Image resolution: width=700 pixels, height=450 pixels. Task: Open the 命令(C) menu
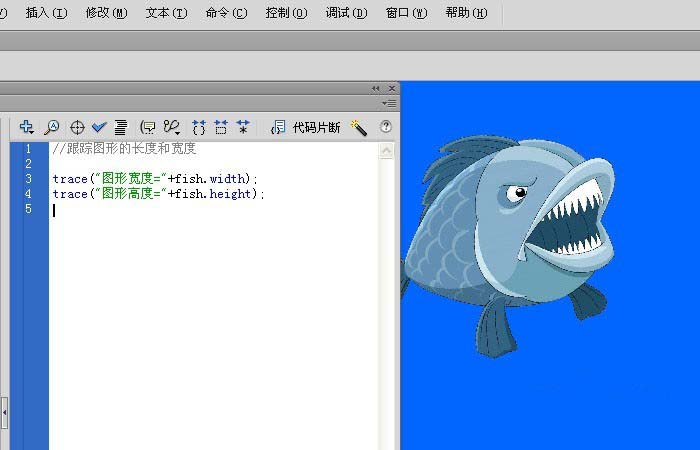[x=226, y=13]
